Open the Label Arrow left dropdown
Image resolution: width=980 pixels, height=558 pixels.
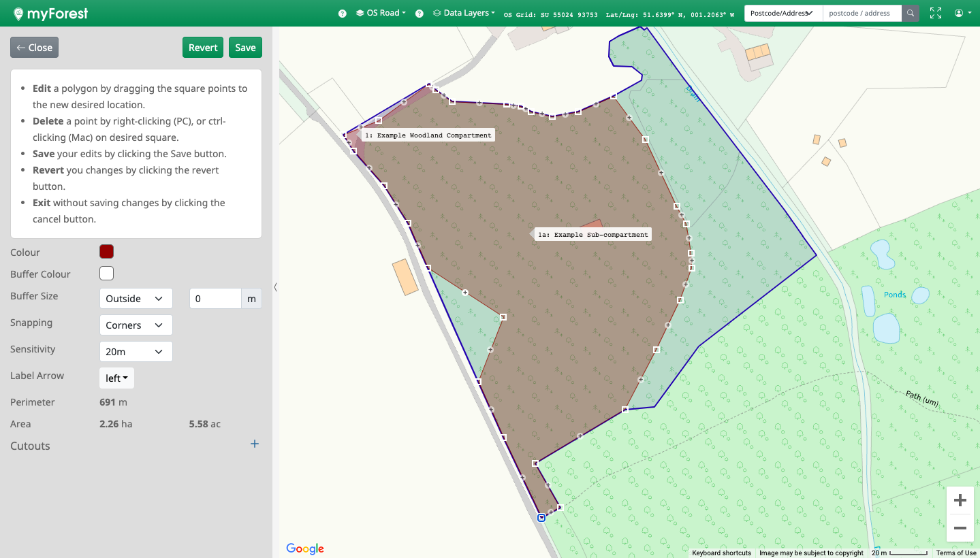[116, 378]
